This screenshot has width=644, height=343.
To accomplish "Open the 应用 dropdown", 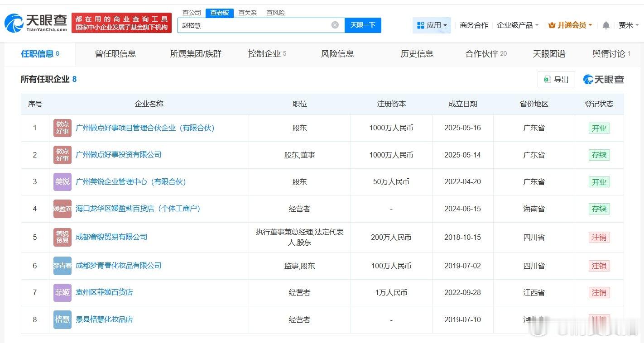I will pyautogui.click(x=432, y=25).
